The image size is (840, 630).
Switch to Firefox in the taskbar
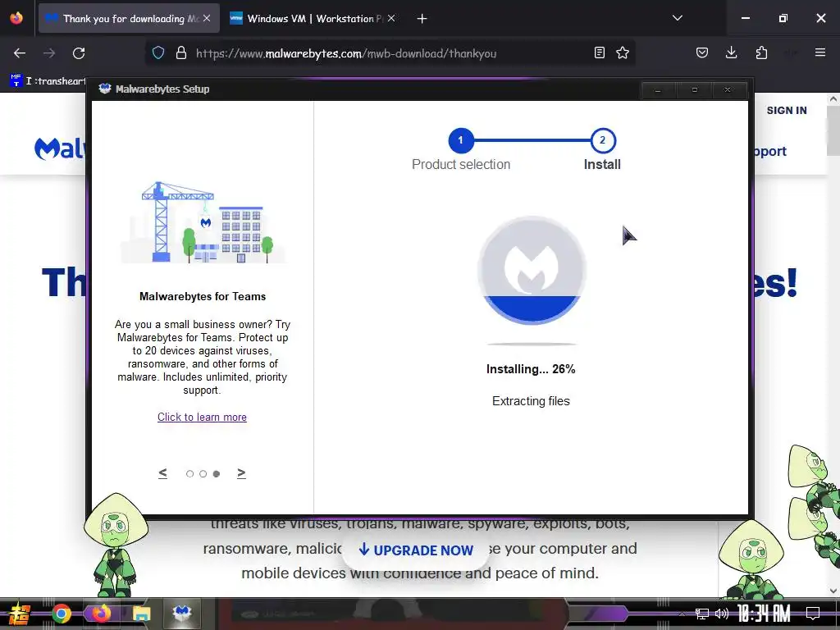pos(101,614)
